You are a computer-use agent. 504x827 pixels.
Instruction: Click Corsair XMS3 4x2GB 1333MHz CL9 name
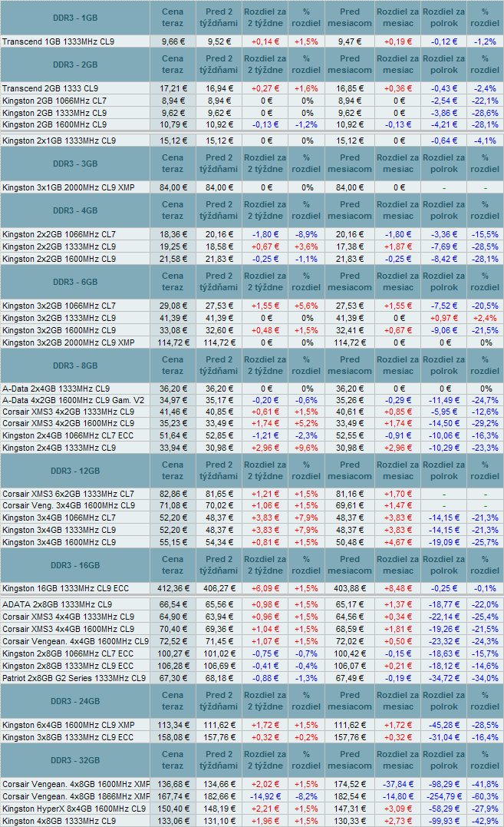68,412
